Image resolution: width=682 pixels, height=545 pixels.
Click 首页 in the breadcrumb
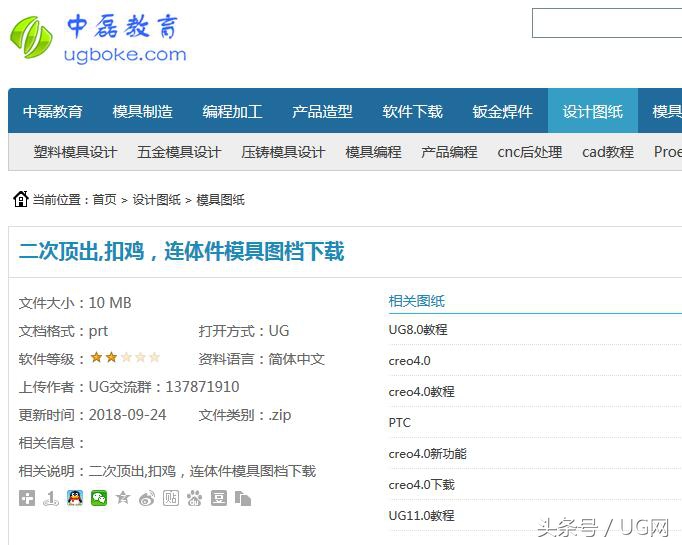tap(105, 200)
